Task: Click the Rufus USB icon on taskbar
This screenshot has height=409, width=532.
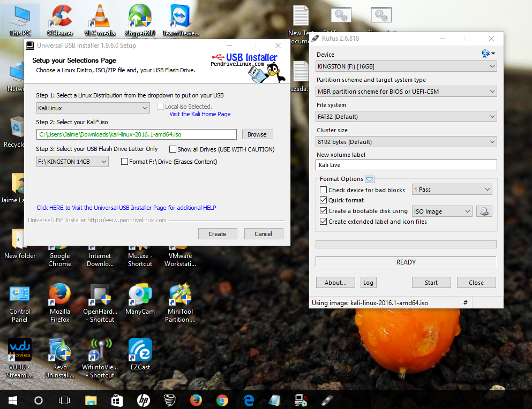Action: pos(327,400)
